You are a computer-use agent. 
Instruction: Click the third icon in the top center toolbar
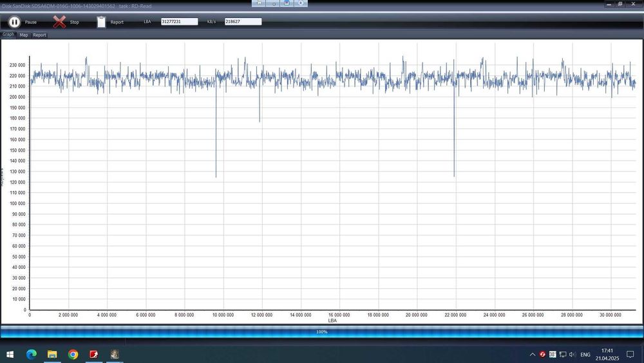[x=287, y=3]
